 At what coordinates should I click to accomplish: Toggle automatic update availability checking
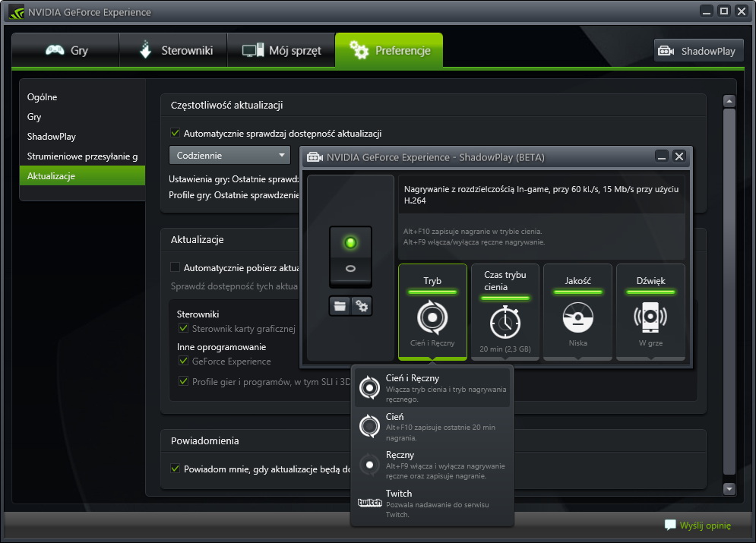(175, 133)
